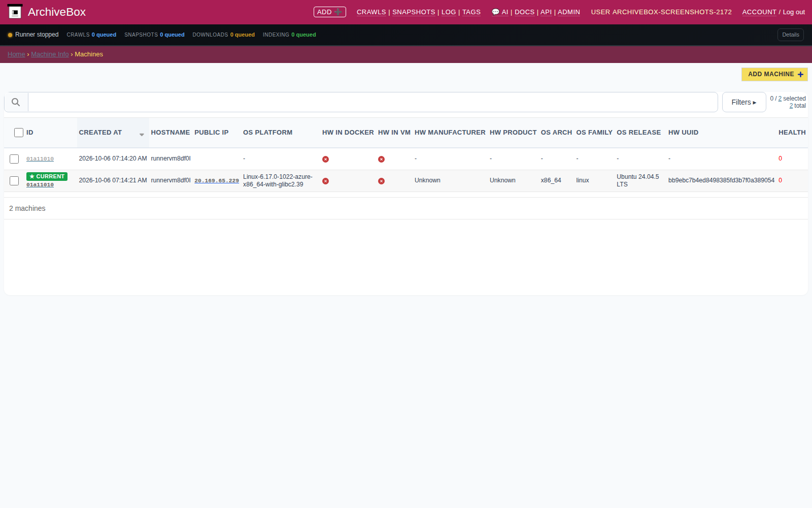The image size is (812, 508).
Task: Open the CURRENT machine ID link
Action: point(40,185)
